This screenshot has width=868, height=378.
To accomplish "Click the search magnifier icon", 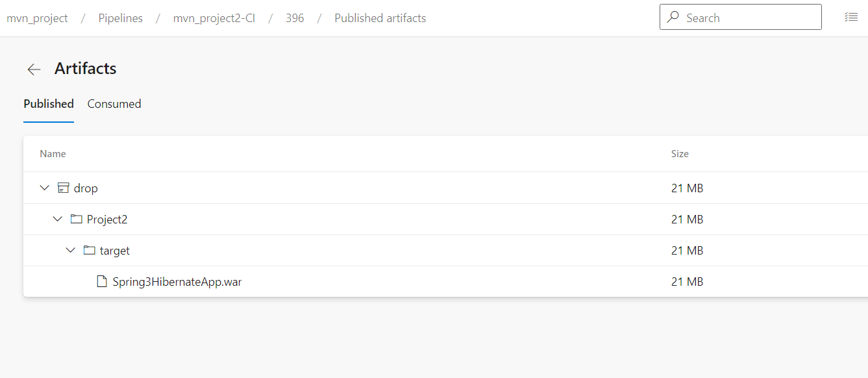I will pyautogui.click(x=673, y=18).
